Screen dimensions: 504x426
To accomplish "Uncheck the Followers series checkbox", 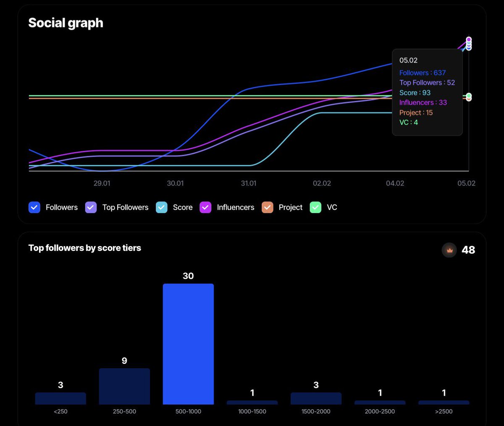I will [34, 207].
